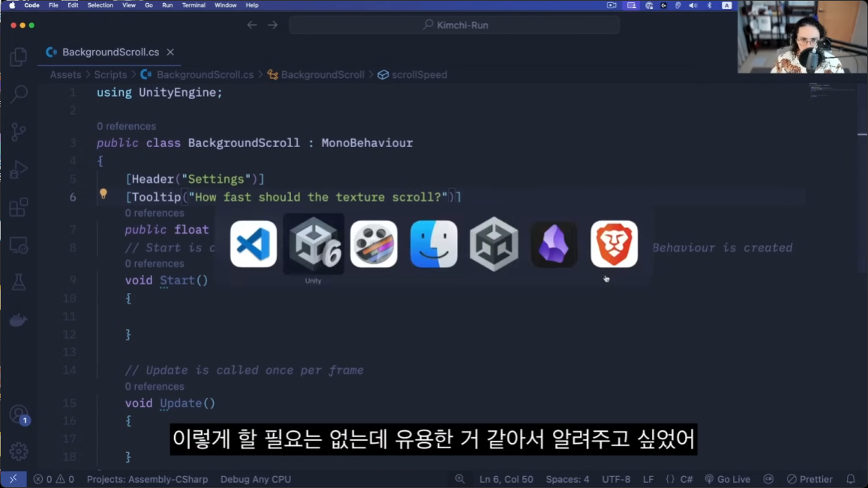Click the Kimchi-Run command center search

(x=454, y=25)
